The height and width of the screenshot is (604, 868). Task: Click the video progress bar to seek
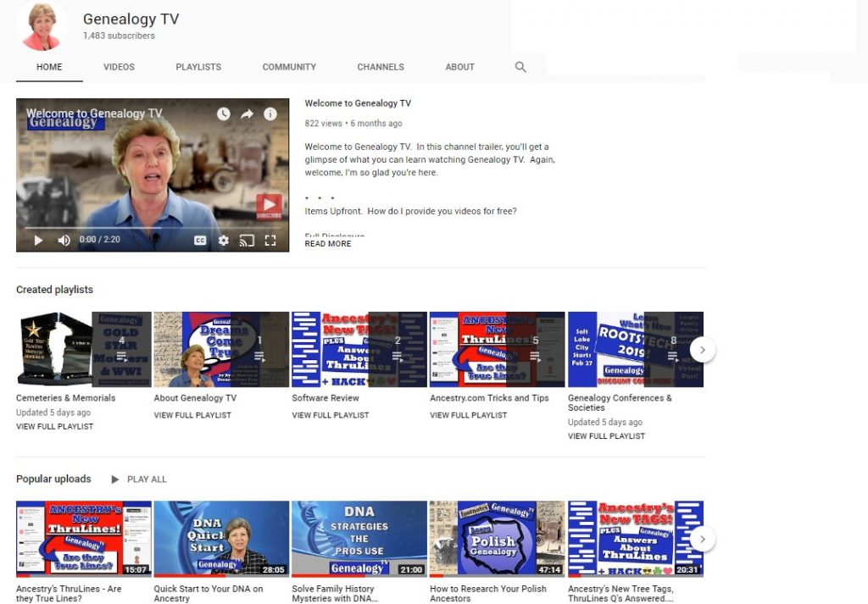(x=153, y=227)
